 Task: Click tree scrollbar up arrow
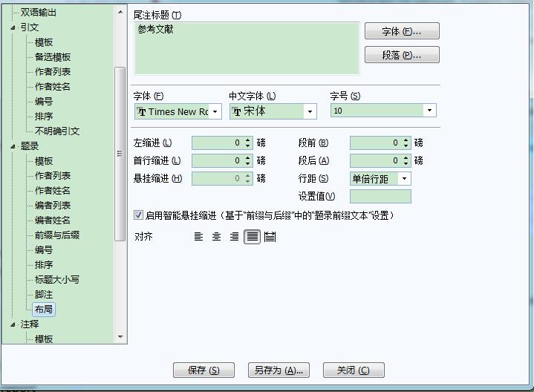coord(120,12)
